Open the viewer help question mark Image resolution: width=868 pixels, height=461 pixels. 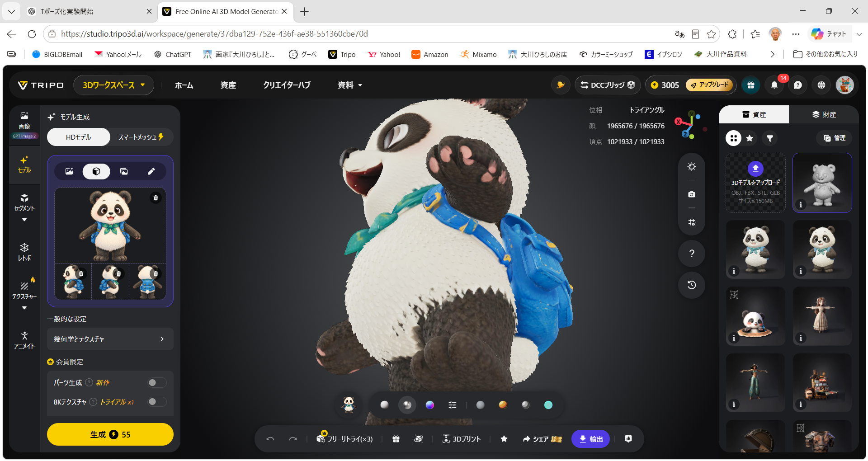[692, 254]
